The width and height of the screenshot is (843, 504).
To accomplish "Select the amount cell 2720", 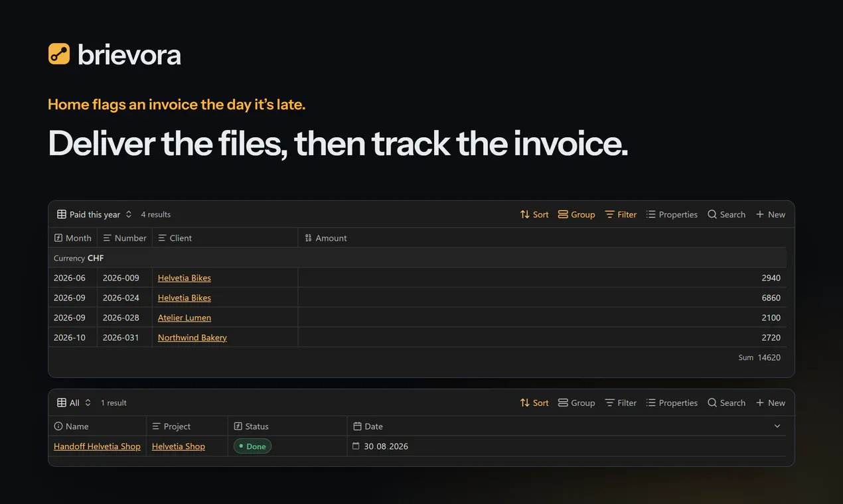I will click(x=542, y=338).
